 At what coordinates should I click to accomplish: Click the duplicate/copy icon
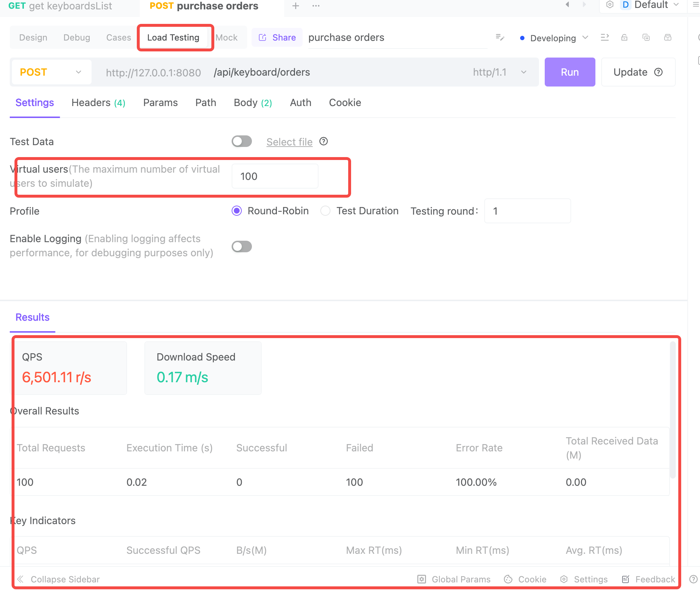pos(646,37)
